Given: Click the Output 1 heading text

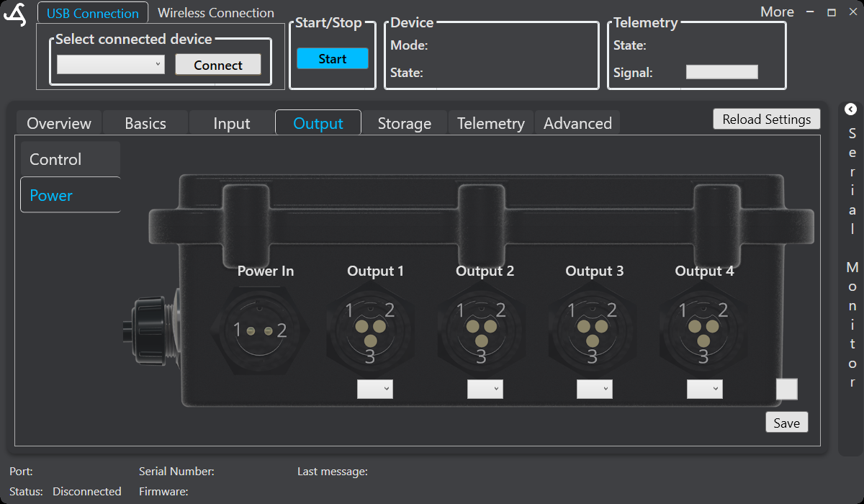Looking at the screenshot, I should pyautogui.click(x=376, y=271).
